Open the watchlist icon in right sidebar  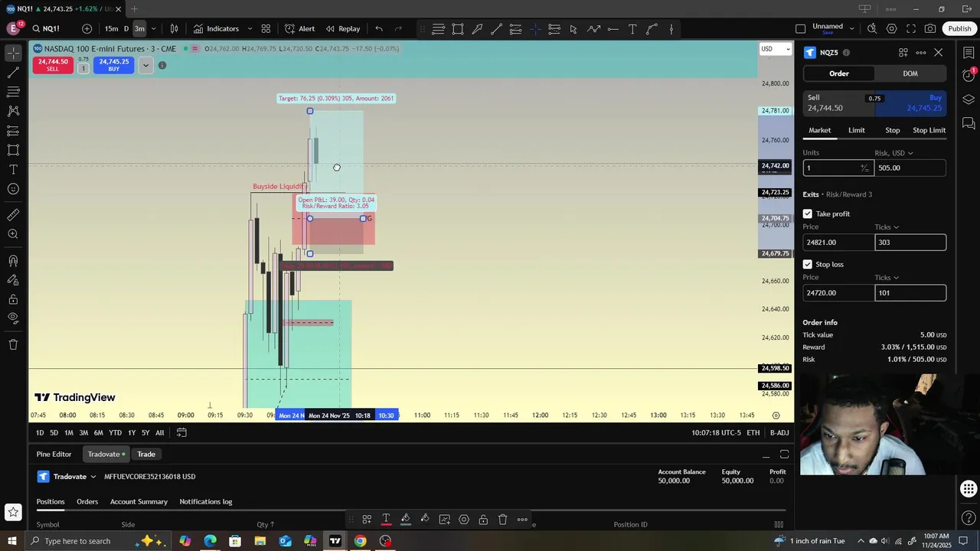click(x=969, y=53)
